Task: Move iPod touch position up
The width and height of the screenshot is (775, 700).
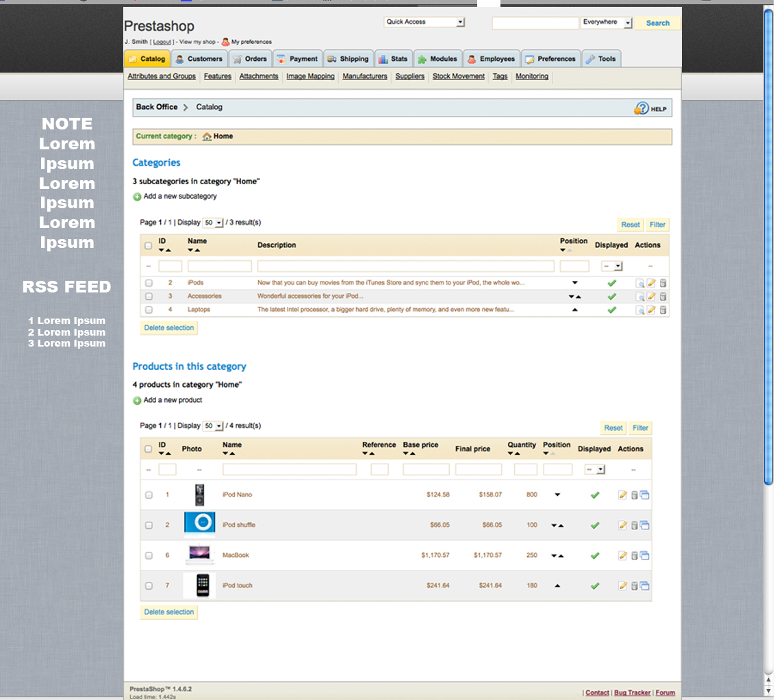Action: pos(557,586)
